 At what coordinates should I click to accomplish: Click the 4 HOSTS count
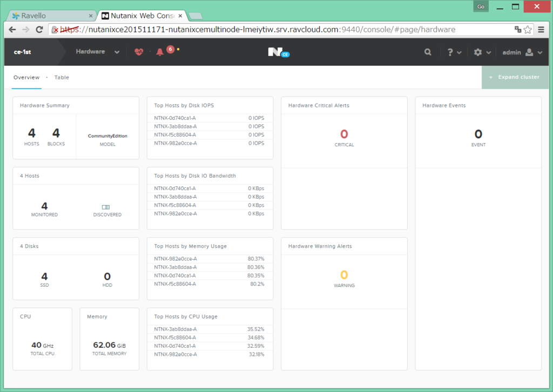coord(32,133)
